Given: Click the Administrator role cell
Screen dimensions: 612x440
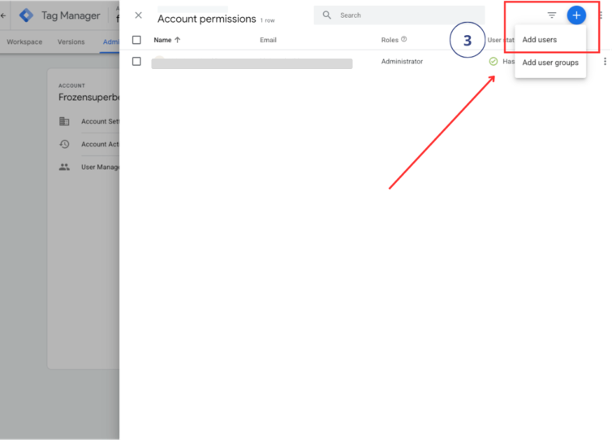Looking at the screenshot, I should (402, 61).
